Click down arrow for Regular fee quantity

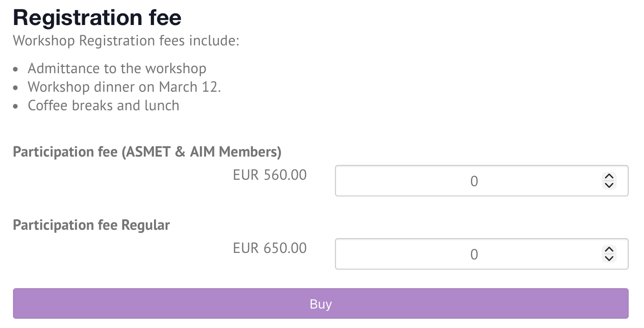point(609,259)
